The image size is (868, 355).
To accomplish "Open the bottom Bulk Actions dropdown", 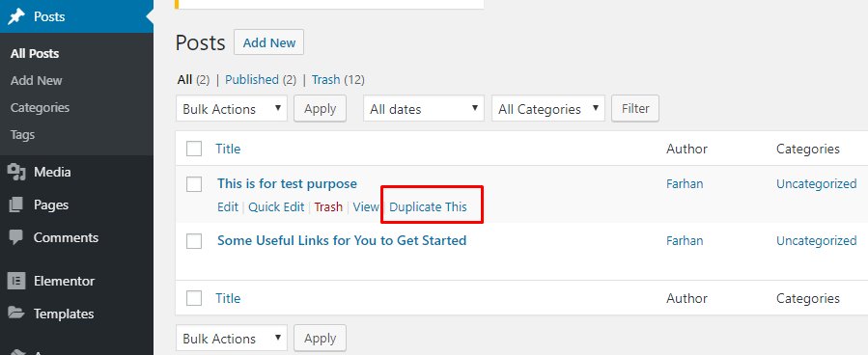I will click(x=232, y=338).
